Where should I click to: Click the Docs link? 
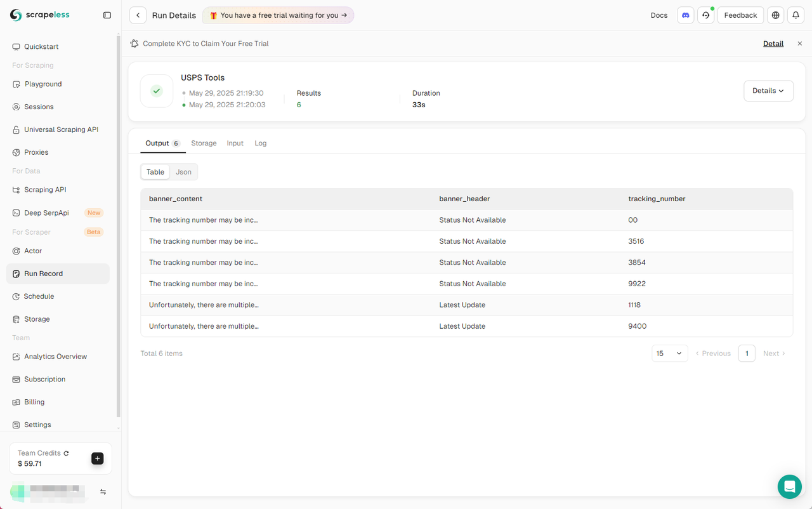pyautogui.click(x=659, y=15)
